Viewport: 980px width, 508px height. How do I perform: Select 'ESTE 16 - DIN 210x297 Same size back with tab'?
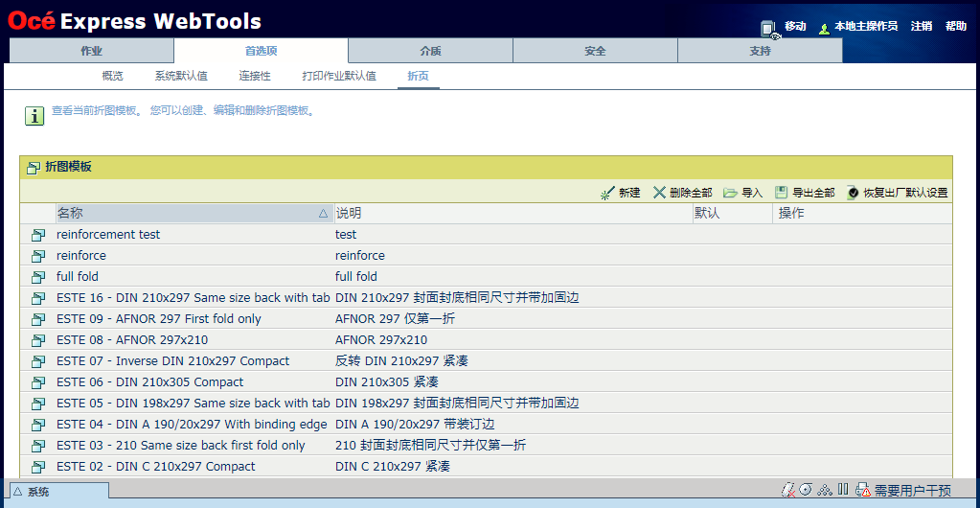(x=194, y=298)
